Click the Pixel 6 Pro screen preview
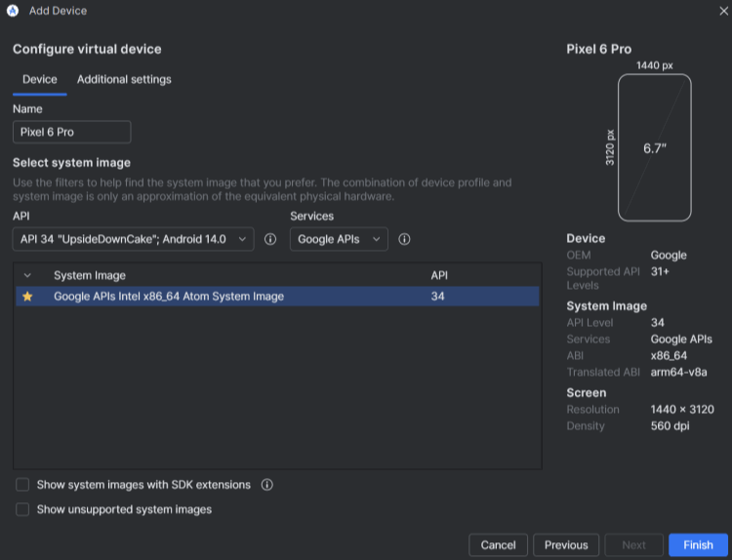 click(655, 147)
